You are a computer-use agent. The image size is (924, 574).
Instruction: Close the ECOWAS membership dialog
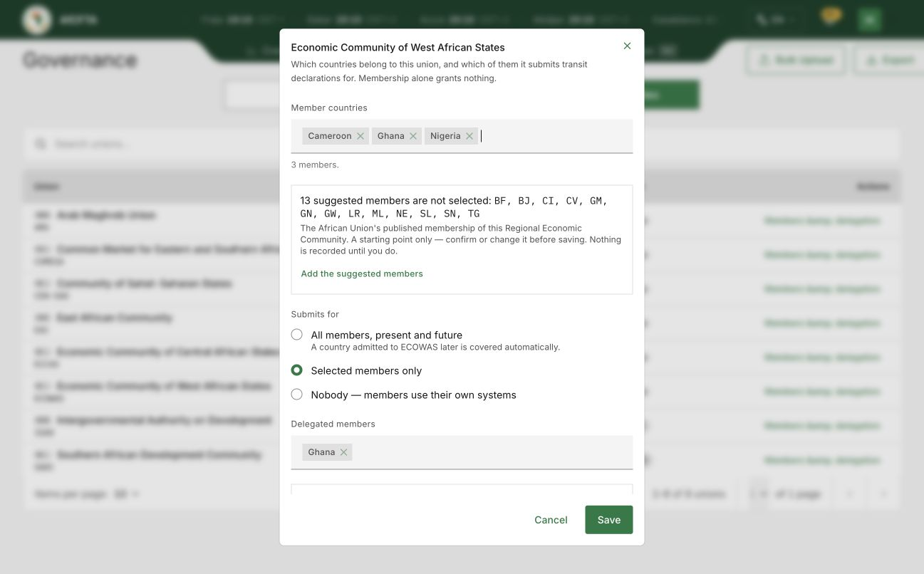coord(627,46)
